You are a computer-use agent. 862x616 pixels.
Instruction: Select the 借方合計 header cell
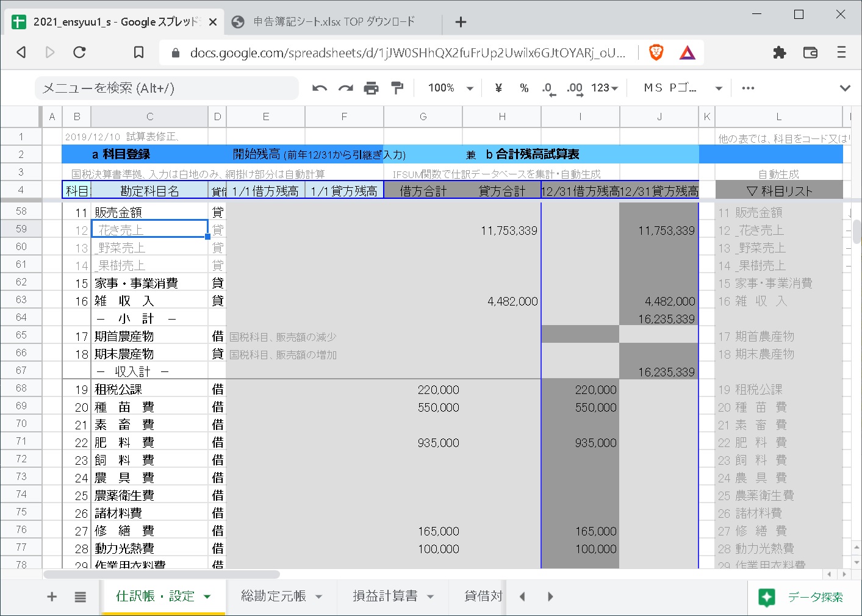pyautogui.click(x=423, y=191)
